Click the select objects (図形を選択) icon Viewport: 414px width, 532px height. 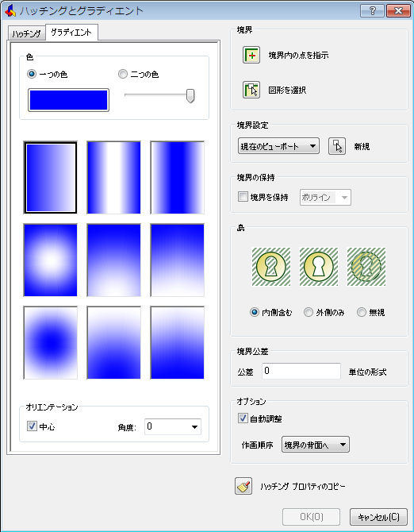pos(251,90)
